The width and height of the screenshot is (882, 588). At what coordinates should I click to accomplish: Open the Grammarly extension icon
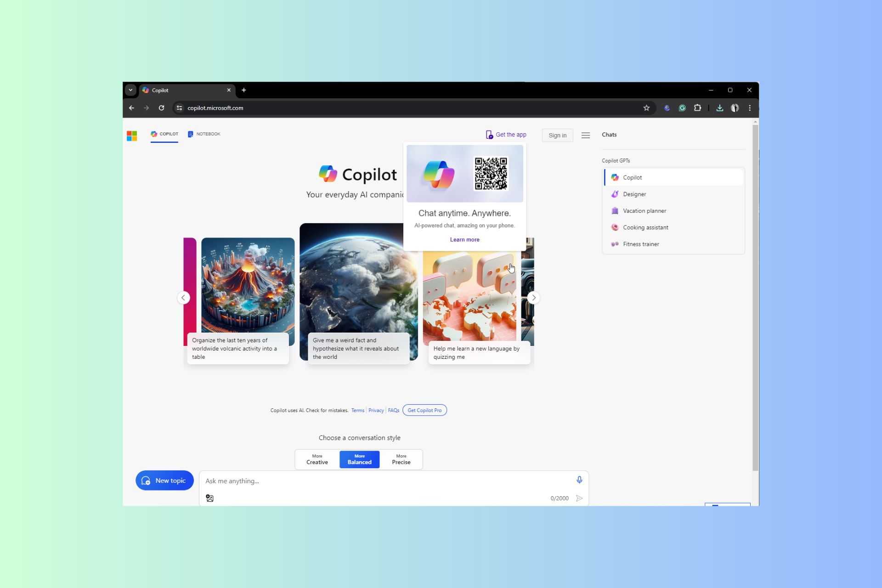click(682, 108)
